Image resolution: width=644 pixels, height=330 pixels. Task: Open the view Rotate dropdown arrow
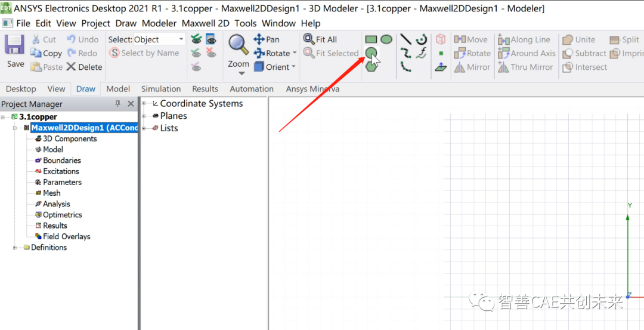coord(294,53)
